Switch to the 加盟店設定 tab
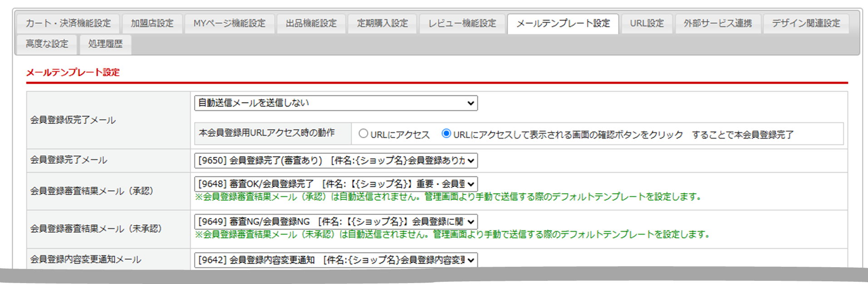The width and height of the screenshot is (868, 284). 152,24
